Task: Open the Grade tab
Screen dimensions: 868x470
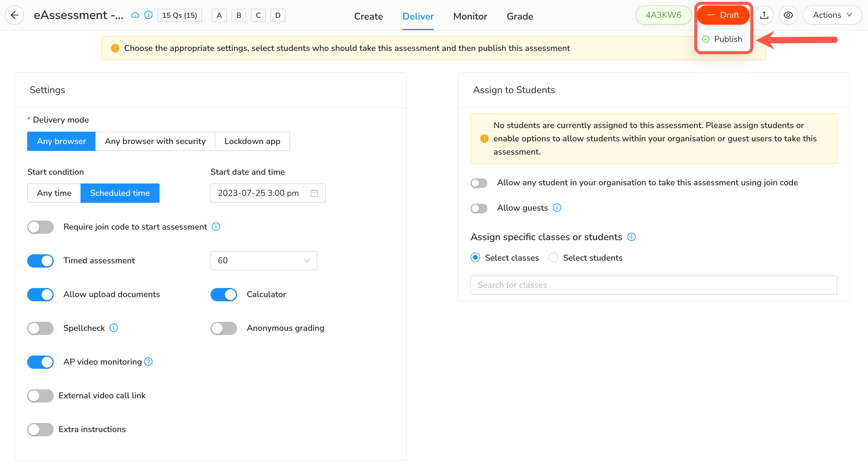Action: pos(520,16)
